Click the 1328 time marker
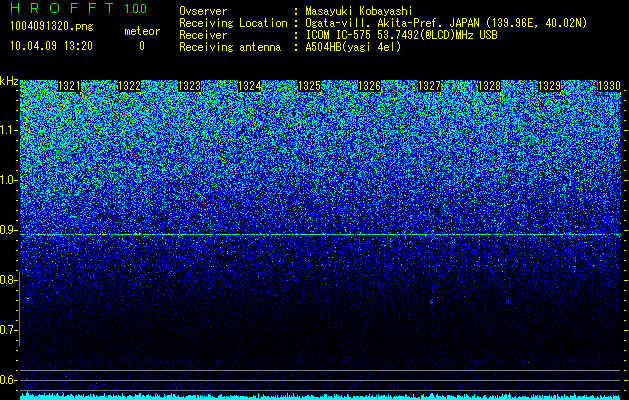Screen dimensions: 629x400 point(489,86)
